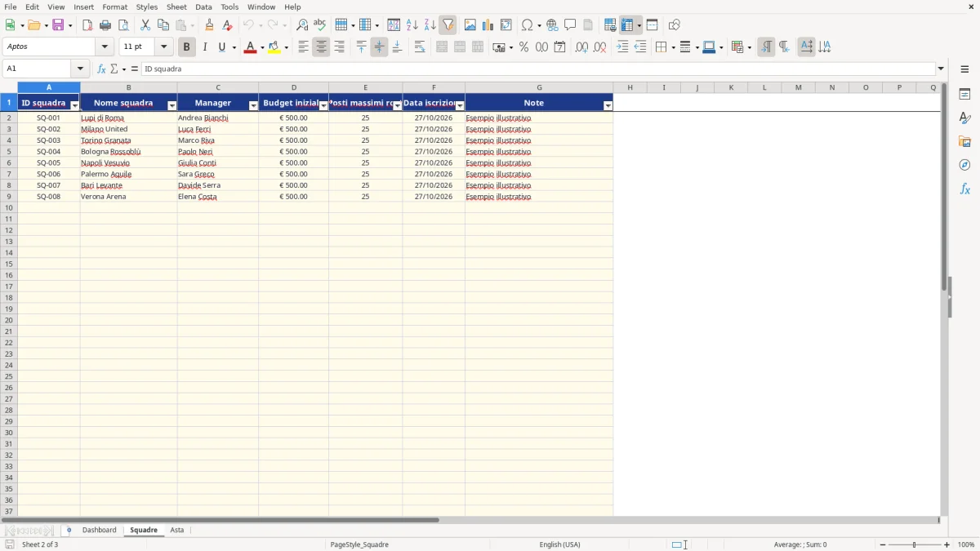Insert a Pivot Table icon

506,25
